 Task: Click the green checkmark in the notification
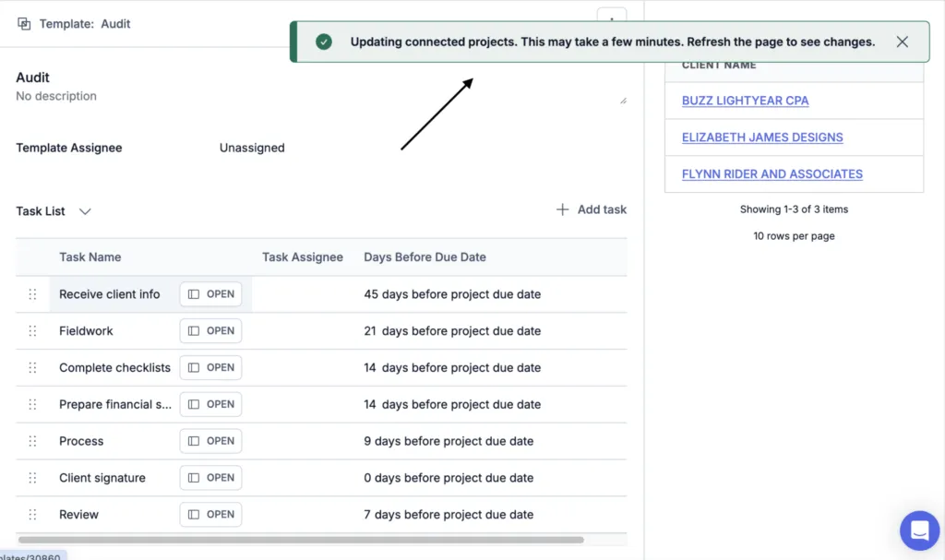click(324, 42)
